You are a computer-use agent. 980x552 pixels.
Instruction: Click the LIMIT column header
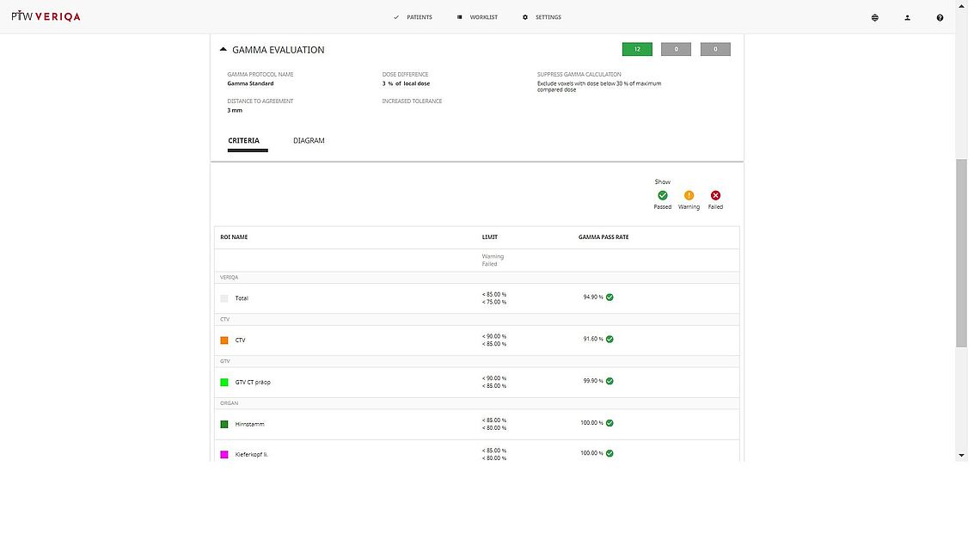[x=489, y=237]
